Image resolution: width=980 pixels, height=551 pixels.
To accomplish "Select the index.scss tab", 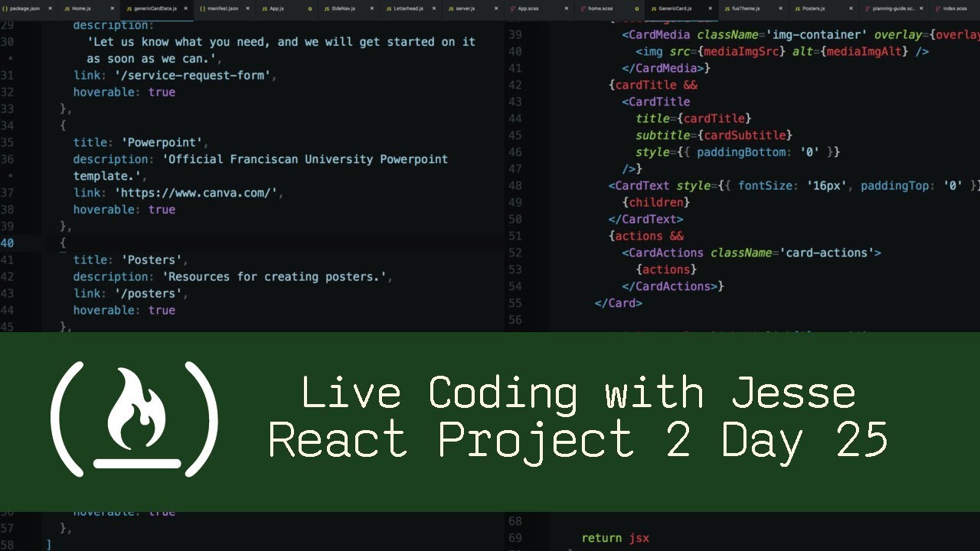I will click(x=954, y=8).
